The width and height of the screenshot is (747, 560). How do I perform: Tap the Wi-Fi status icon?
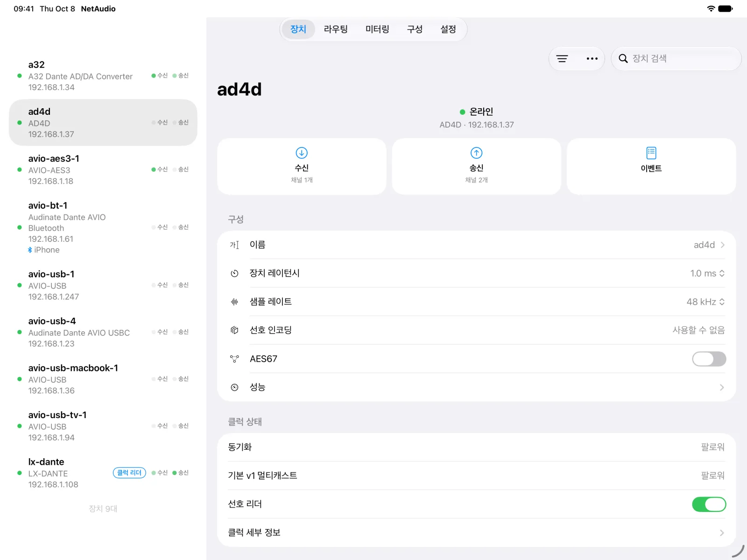click(711, 8)
